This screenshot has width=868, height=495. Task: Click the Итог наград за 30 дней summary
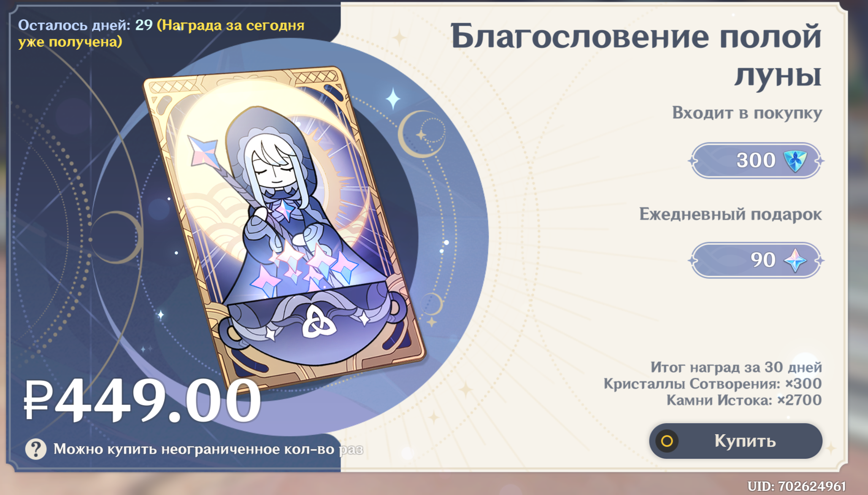(736, 367)
